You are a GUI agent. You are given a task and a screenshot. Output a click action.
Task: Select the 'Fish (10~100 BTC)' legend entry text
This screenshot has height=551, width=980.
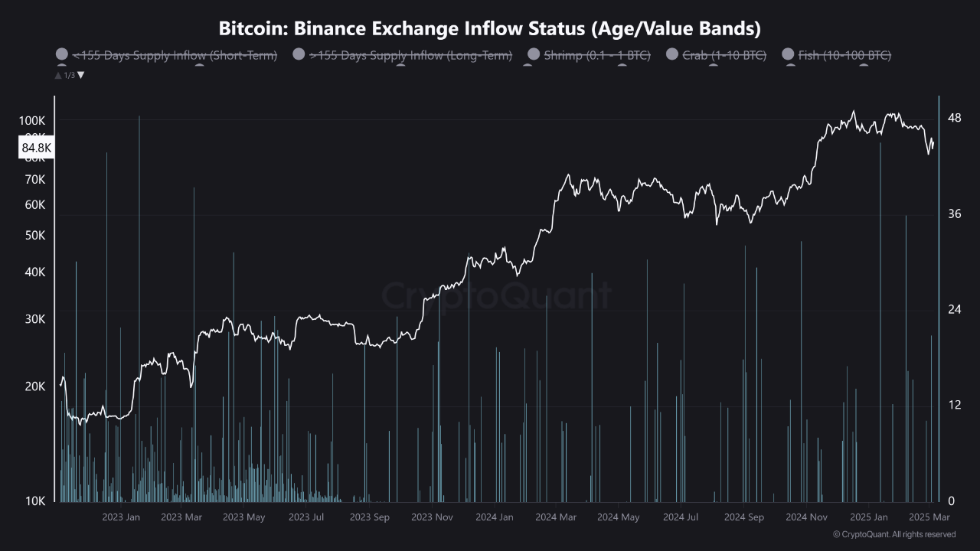pyautogui.click(x=844, y=55)
